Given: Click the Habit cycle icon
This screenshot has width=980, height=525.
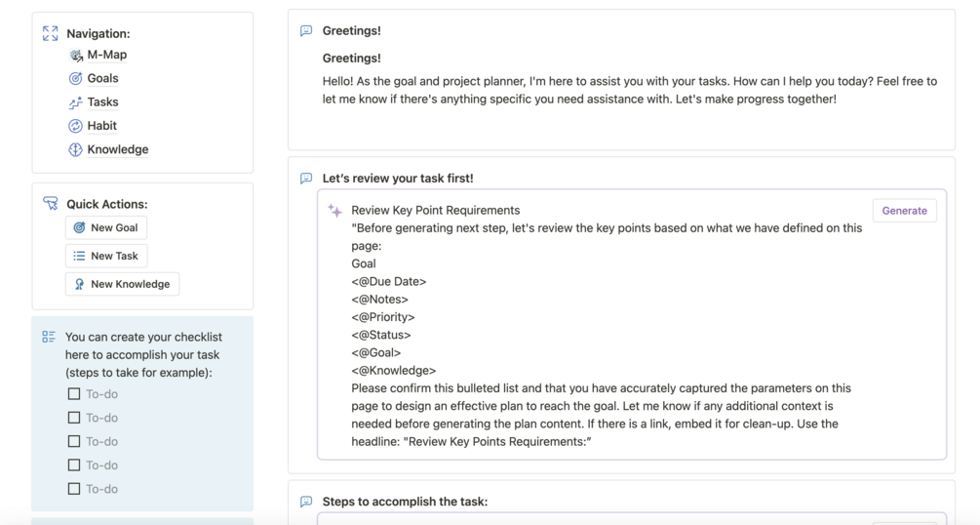Looking at the screenshot, I should pyautogui.click(x=75, y=126).
